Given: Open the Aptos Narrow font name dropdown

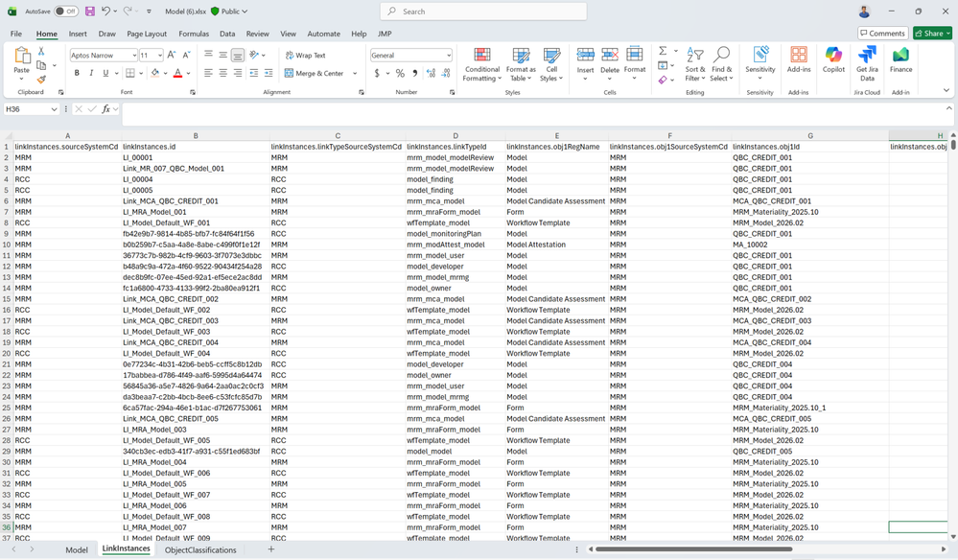Looking at the screenshot, I should pos(134,55).
